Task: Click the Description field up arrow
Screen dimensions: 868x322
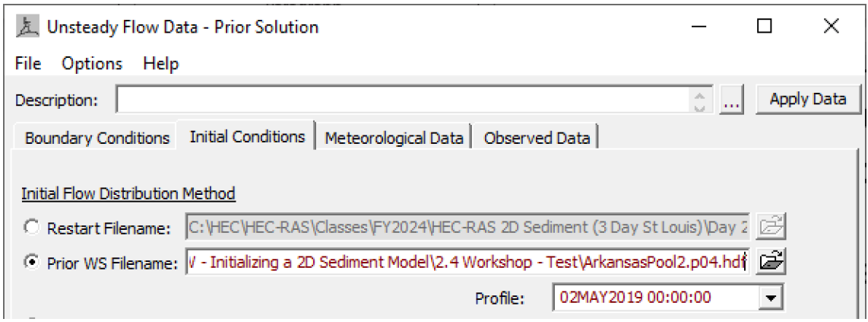Action: click(x=699, y=94)
